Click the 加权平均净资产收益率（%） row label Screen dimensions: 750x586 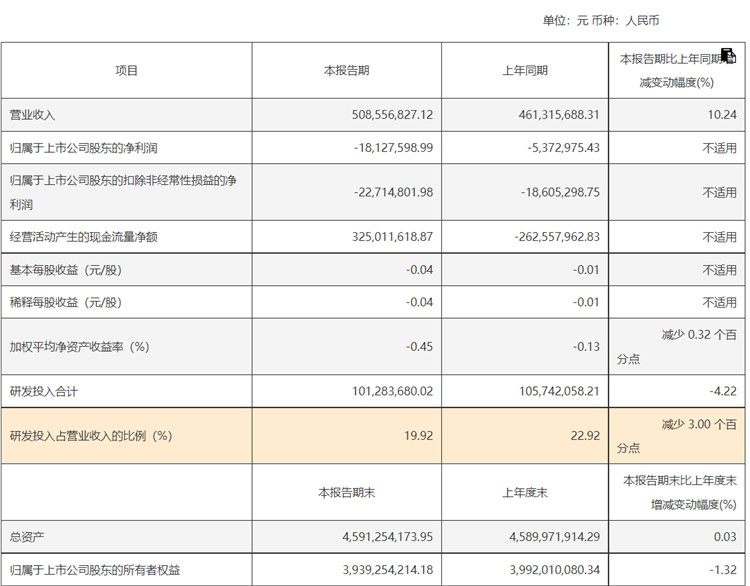click(x=79, y=347)
